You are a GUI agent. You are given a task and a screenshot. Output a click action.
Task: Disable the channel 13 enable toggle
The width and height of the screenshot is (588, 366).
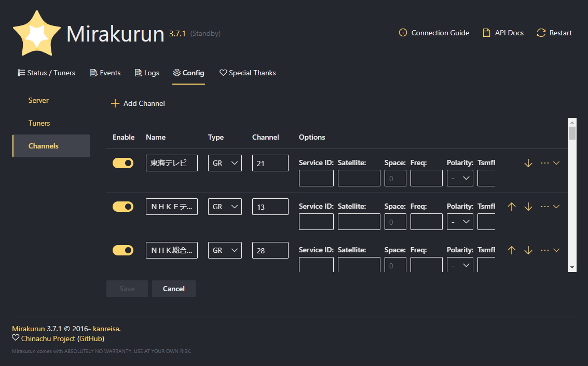point(123,207)
